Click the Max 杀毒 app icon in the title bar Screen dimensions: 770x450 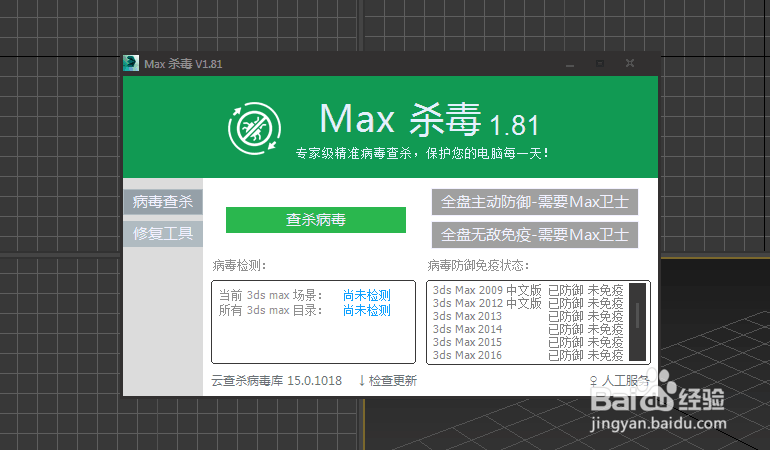tap(131, 63)
